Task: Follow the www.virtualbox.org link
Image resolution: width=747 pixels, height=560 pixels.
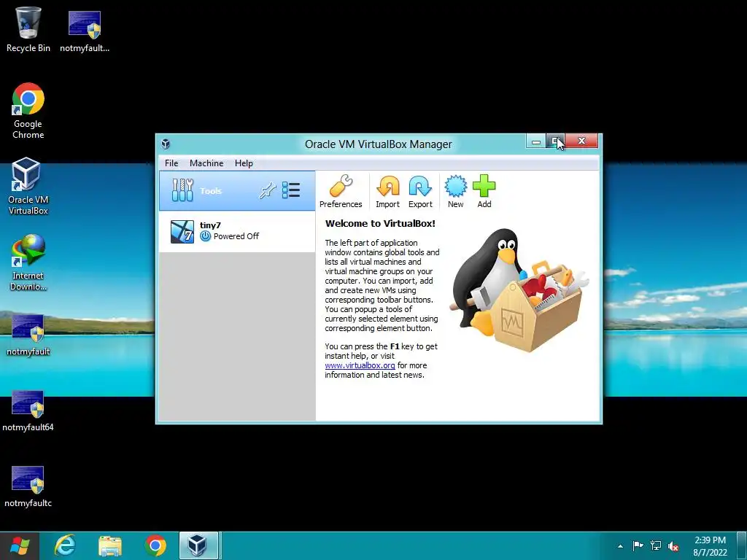Action: pos(360,365)
